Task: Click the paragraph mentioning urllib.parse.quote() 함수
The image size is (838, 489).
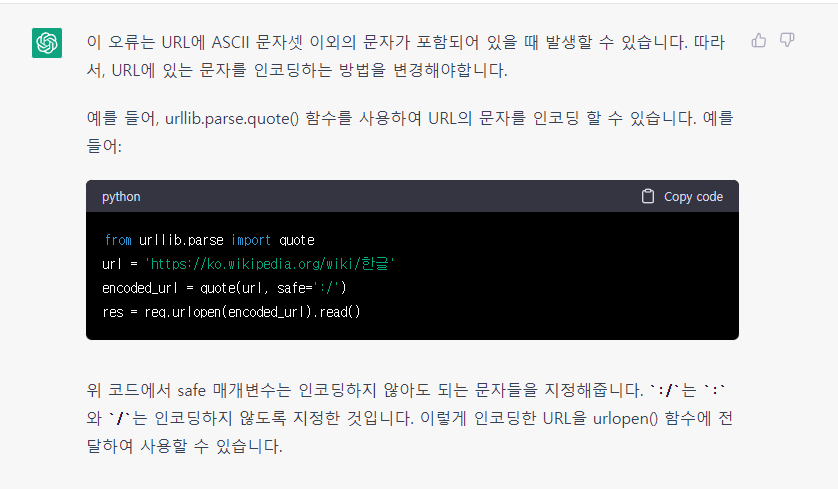Action: click(410, 131)
